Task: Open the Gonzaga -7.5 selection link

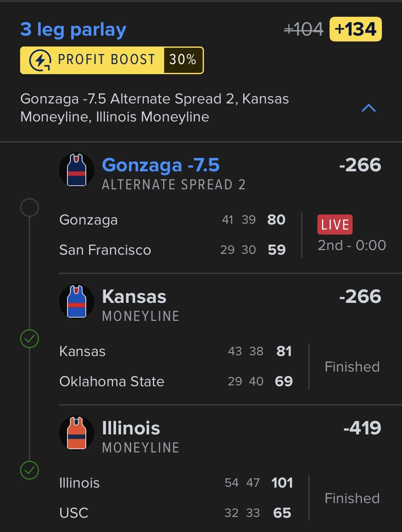Action: (x=161, y=165)
